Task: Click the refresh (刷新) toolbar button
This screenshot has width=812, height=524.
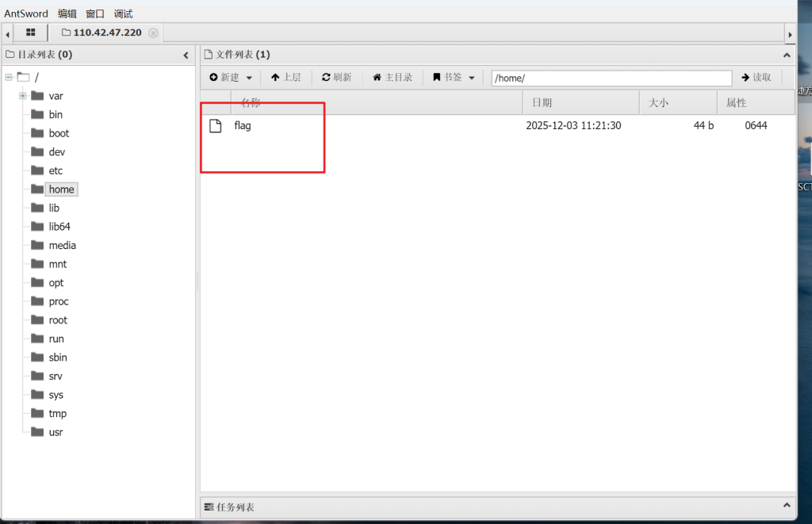Action: tap(337, 77)
